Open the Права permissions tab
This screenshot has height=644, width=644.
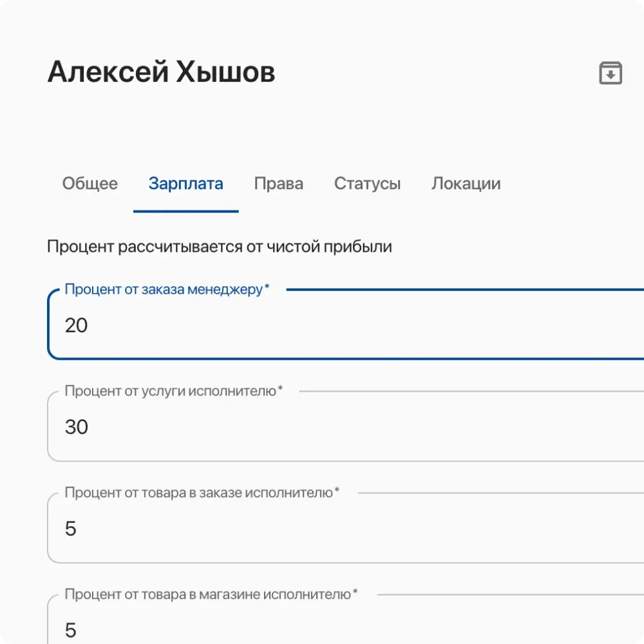tap(278, 184)
